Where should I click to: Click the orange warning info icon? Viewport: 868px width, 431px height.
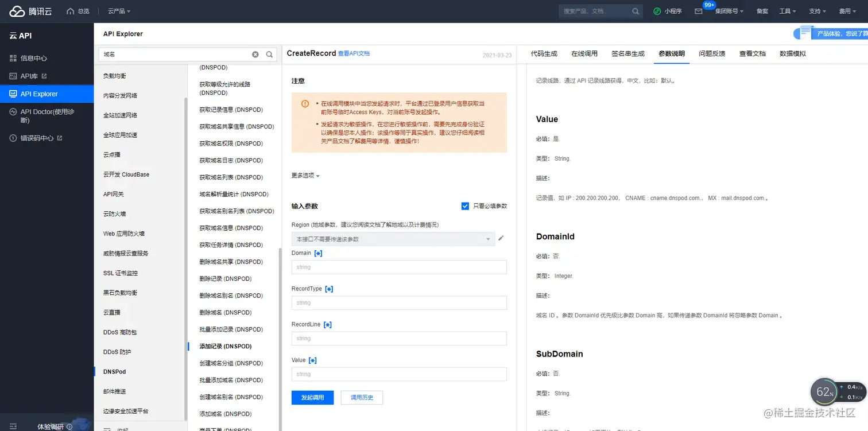[305, 104]
